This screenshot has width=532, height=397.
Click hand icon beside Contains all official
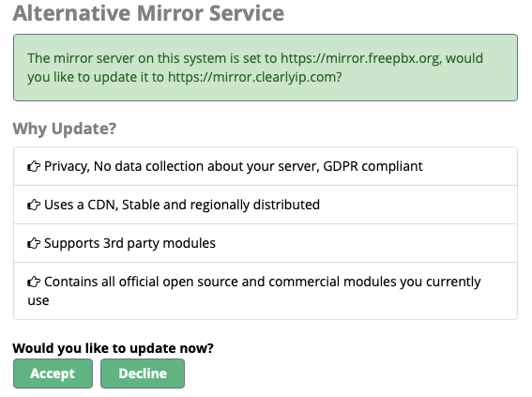(x=34, y=282)
